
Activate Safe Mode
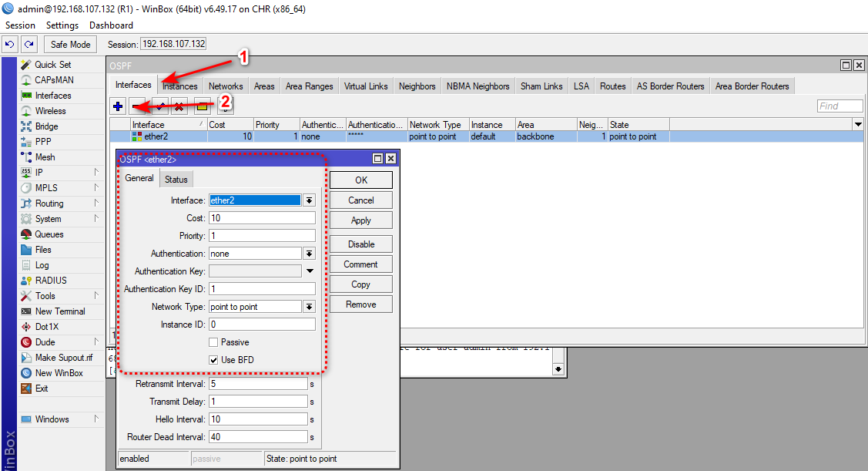coord(69,44)
